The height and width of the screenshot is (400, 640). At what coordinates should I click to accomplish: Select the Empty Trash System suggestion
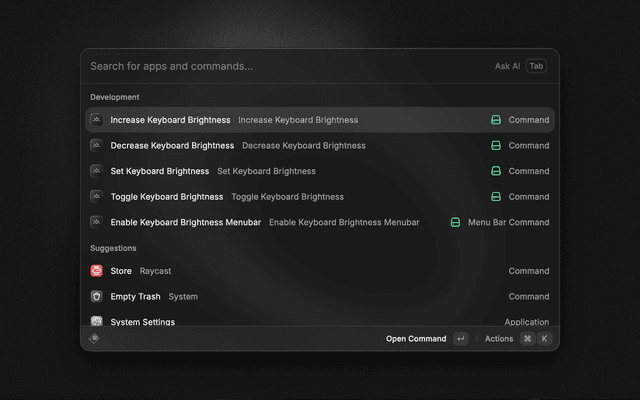320,296
